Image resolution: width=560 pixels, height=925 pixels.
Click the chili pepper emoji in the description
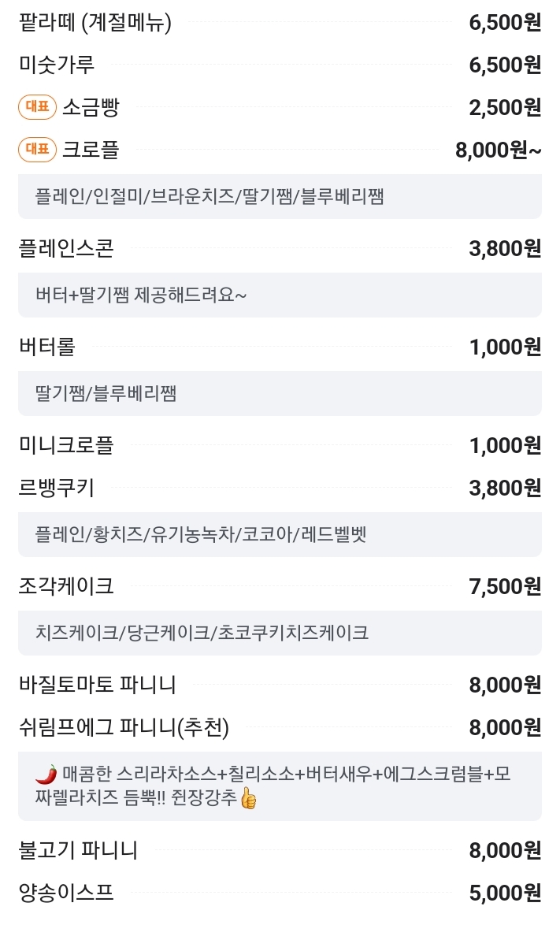(x=46, y=774)
